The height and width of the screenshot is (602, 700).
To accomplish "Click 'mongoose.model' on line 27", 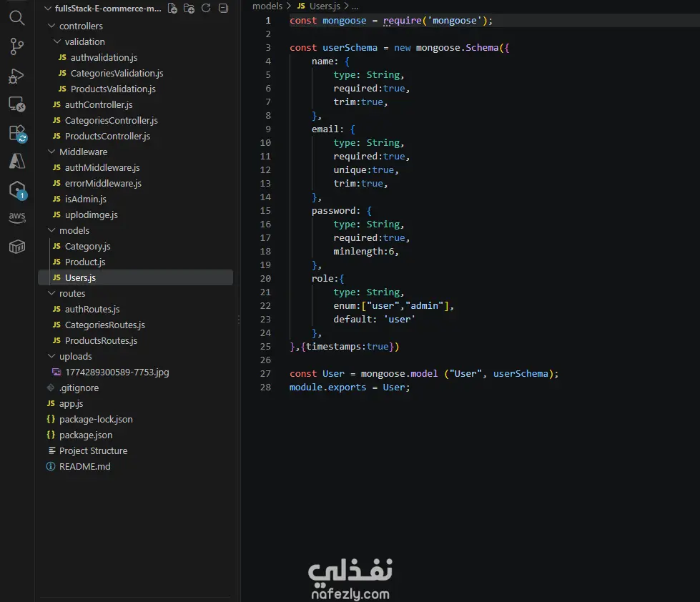I will [399, 373].
